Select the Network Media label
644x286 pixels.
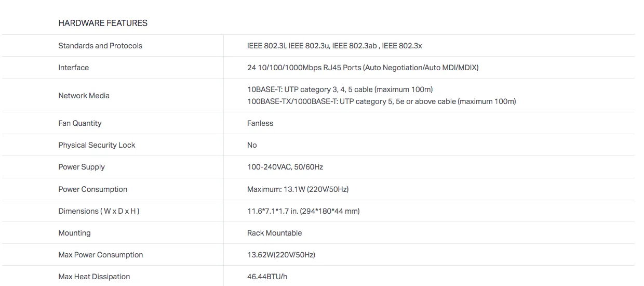(84, 96)
